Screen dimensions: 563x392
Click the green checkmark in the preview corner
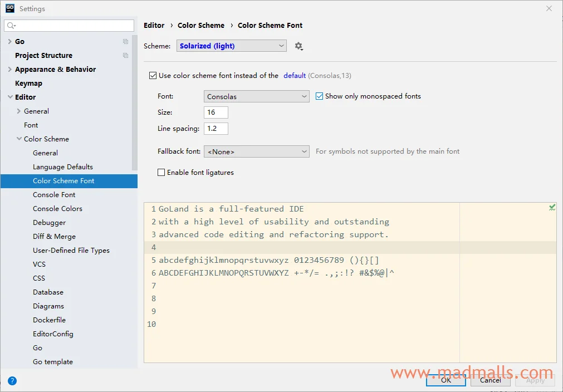pos(552,208)
